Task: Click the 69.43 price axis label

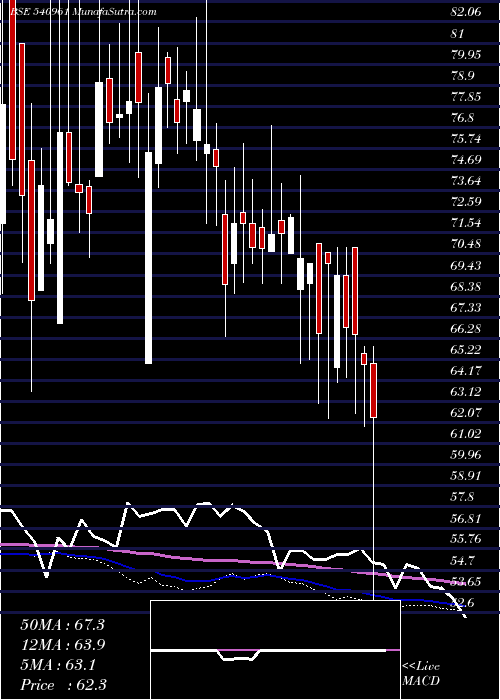Action: pyautogui.click(x=466, y=265)
